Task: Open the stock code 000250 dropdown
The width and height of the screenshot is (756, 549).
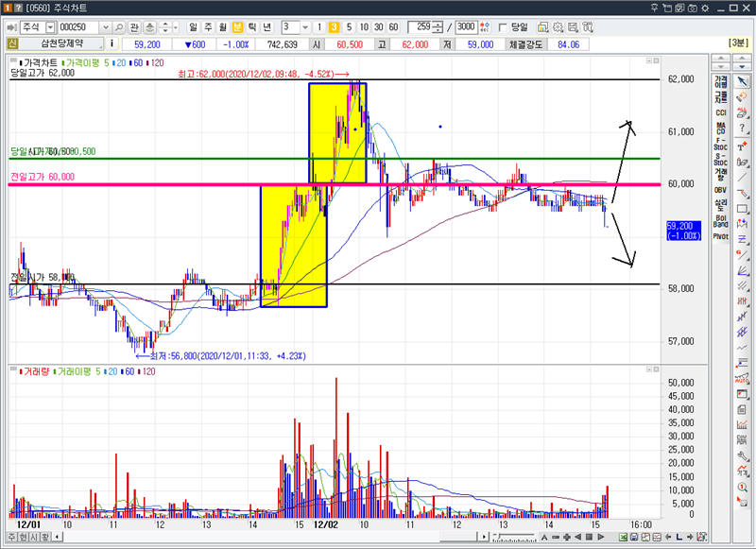Action: (x=106, y=27)
